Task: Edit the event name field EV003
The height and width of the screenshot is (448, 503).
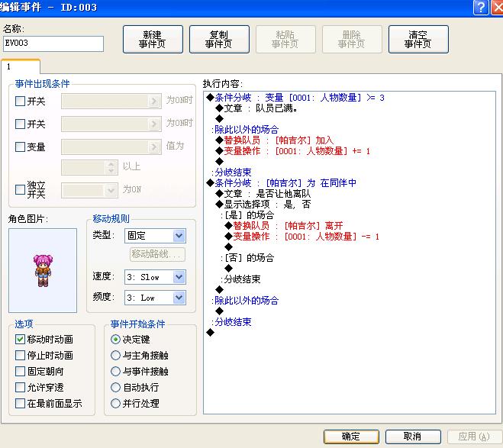Action: pos(53,44)
